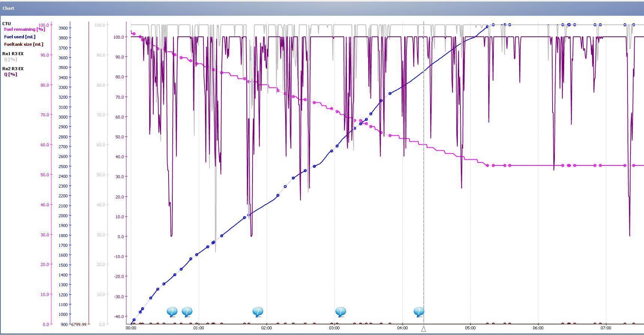Select the Fueltank size [mL] legend entry
Screen dimensions: 644x335
pyautogui.click(x=24, y=44)
